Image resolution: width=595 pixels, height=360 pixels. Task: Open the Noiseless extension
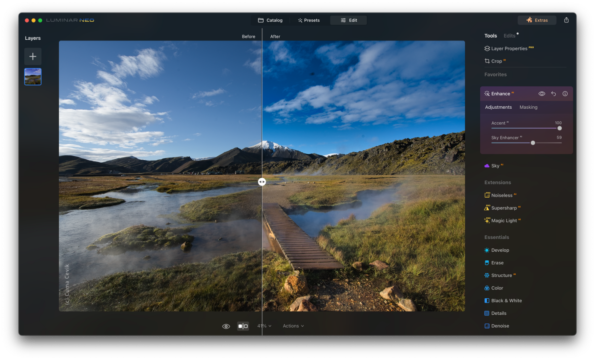coord(500,195)
